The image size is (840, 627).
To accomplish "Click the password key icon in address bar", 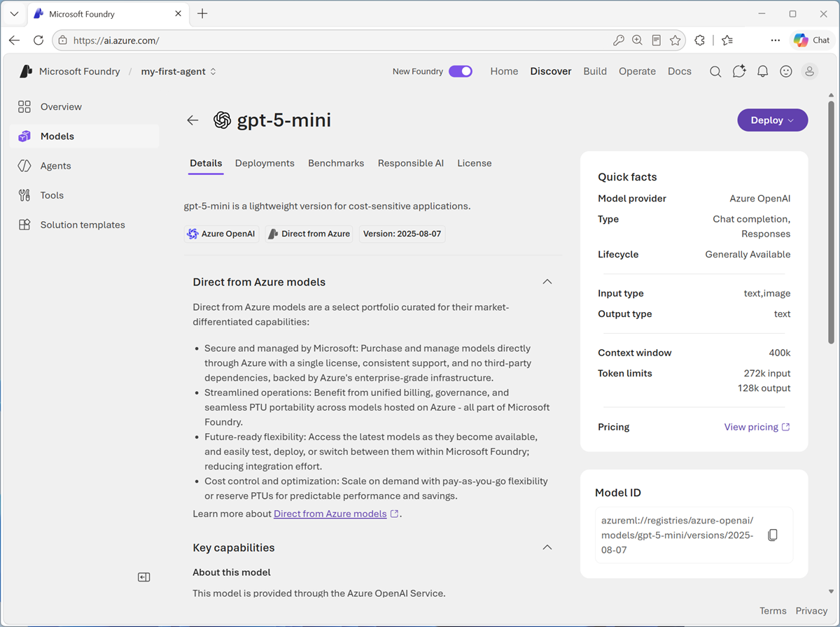I will coord(618,41).
